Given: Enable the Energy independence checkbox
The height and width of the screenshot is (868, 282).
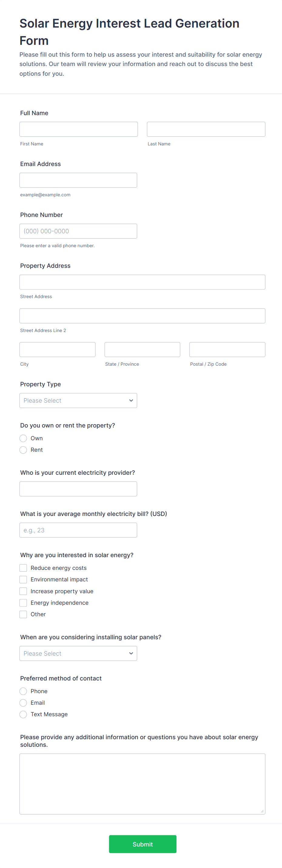Looking at the screenshot, I should point(23,603).
